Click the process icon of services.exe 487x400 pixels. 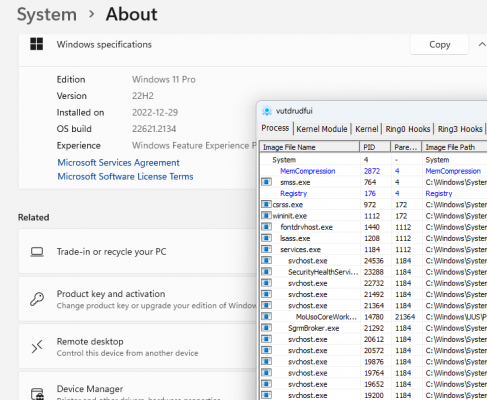[x=266, y=249]
